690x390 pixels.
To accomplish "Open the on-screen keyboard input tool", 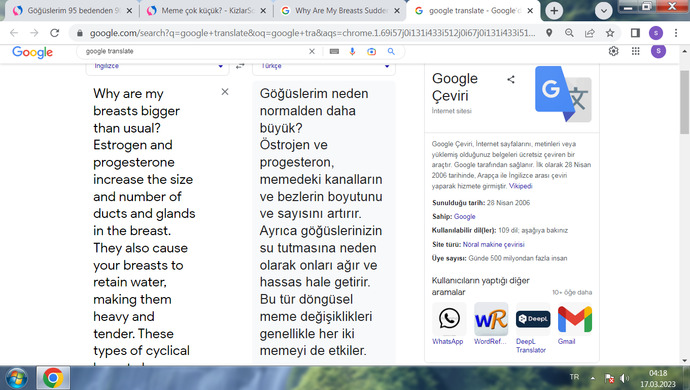I will 334,52.
